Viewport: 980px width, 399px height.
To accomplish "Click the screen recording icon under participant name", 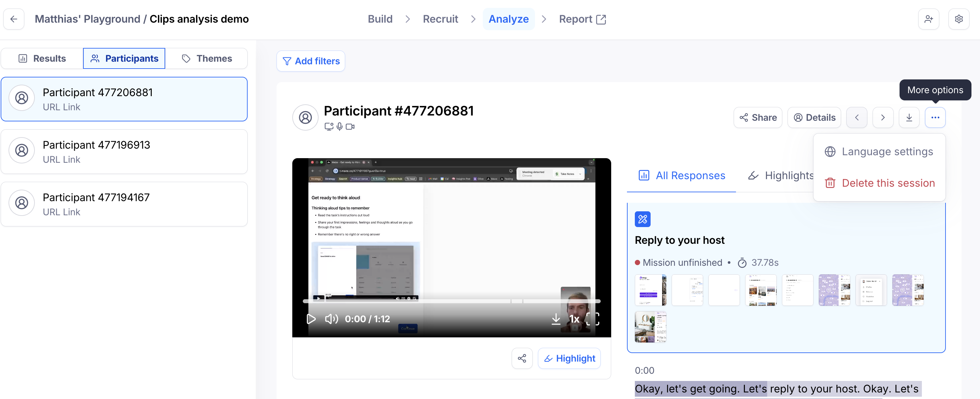I will click(329, 127).
